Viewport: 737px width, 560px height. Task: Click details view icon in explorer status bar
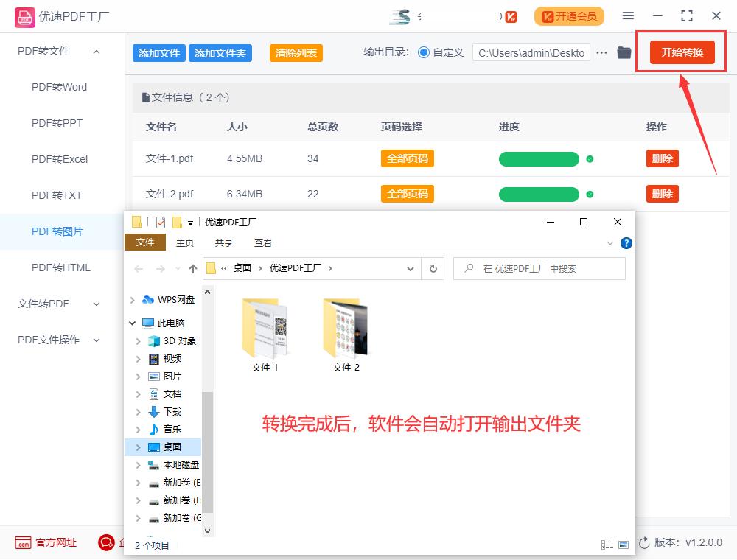[607, 544]
